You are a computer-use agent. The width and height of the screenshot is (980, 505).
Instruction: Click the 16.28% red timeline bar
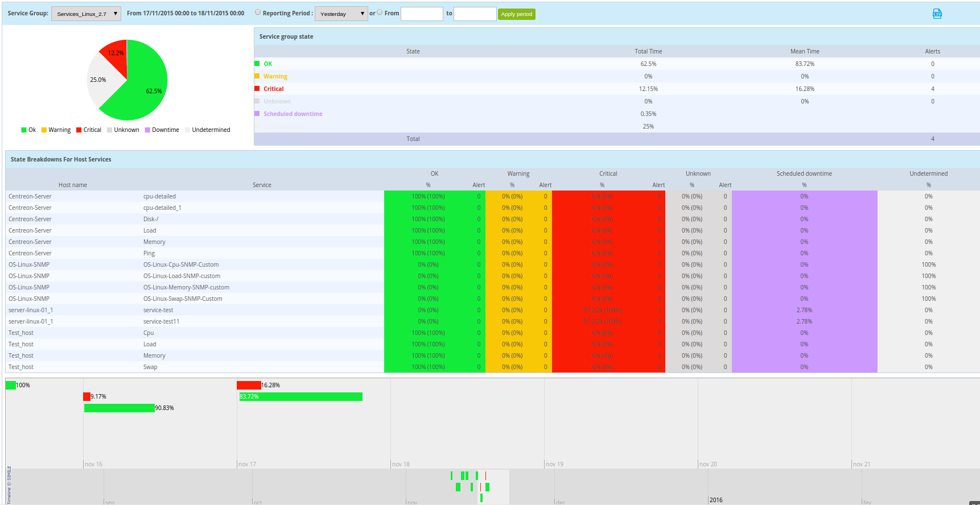coord(249,385)
